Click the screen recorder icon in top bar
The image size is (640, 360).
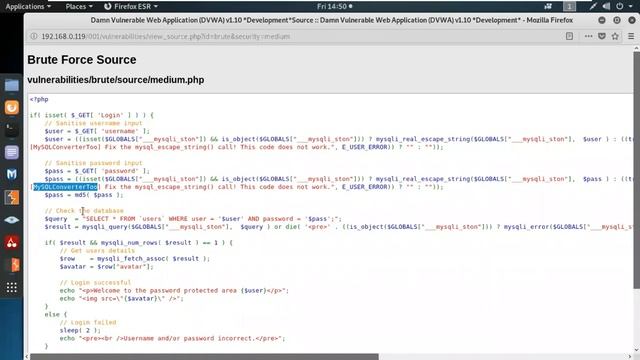coord(548,7)
